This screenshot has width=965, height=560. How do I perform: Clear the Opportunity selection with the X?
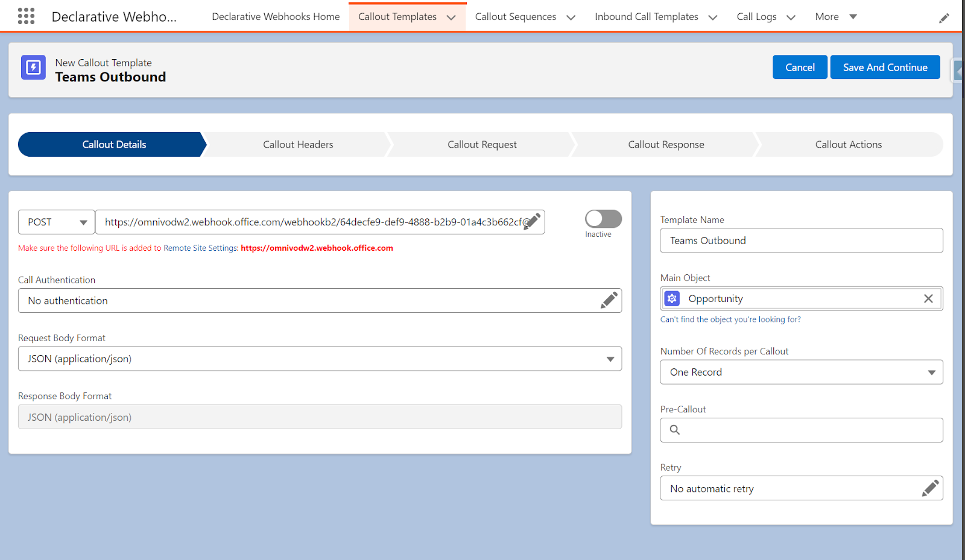tap(928, 298)
